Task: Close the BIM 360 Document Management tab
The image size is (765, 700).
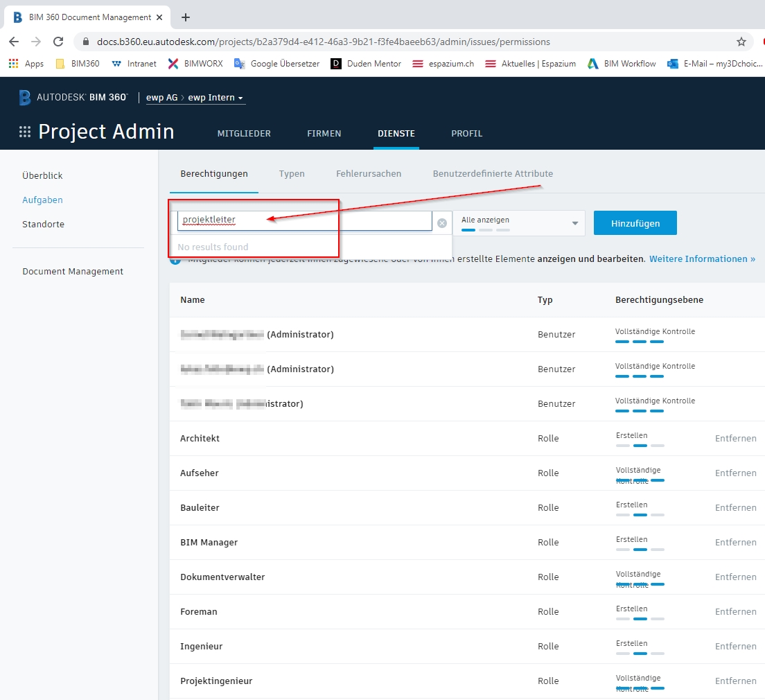Action: click(159, 17)
